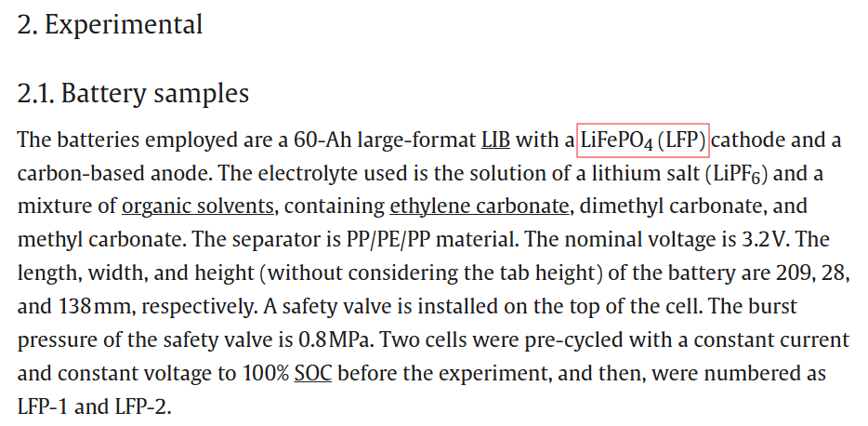868x426 pixels.
Task: Click the LFP-2 cell label
Action: coord(142,406)
